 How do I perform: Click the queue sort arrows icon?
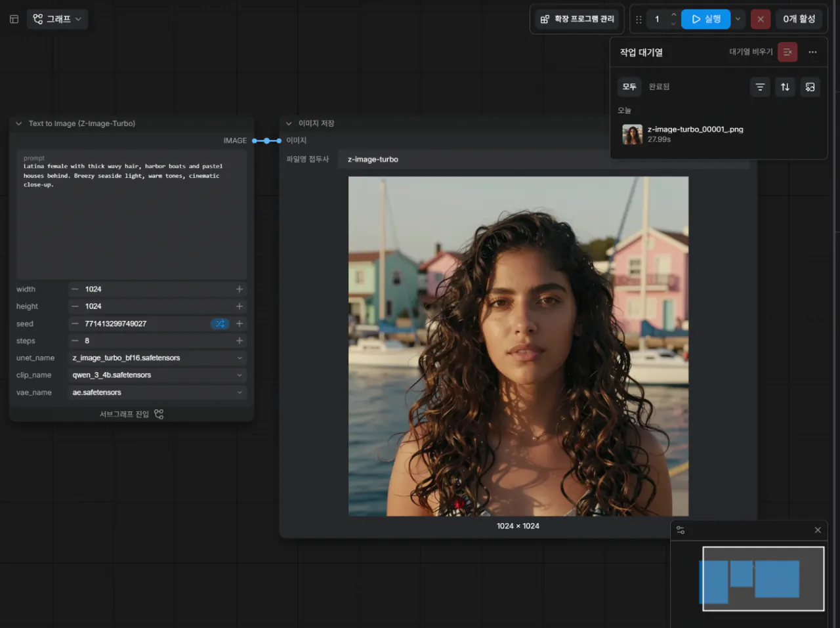(x=785, y=87)
